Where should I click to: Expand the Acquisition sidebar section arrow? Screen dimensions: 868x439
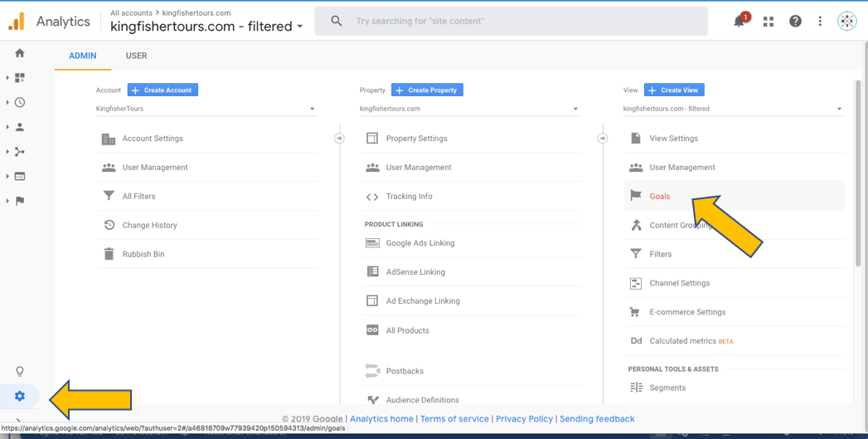[7, 152]
